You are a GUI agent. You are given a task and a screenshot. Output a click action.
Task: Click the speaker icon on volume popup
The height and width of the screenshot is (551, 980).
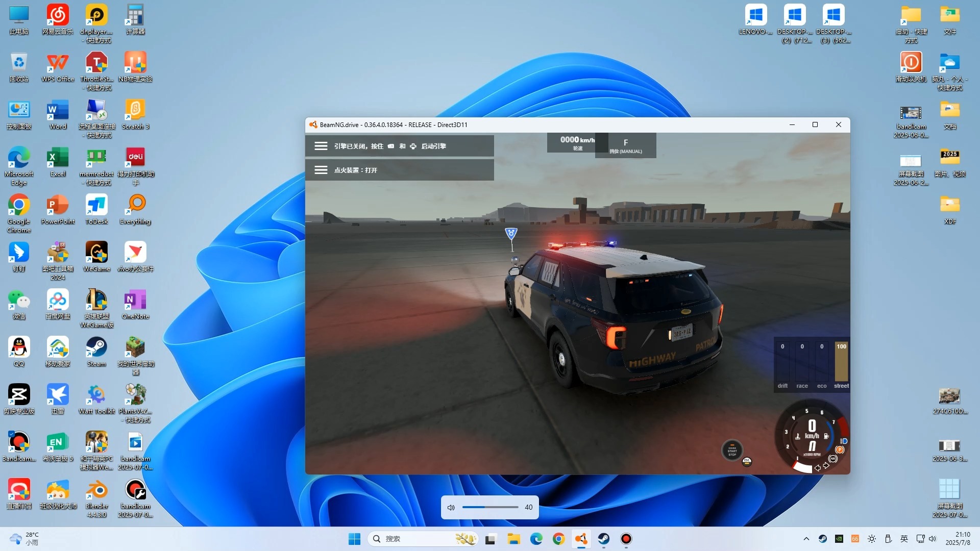click(451, 508)
